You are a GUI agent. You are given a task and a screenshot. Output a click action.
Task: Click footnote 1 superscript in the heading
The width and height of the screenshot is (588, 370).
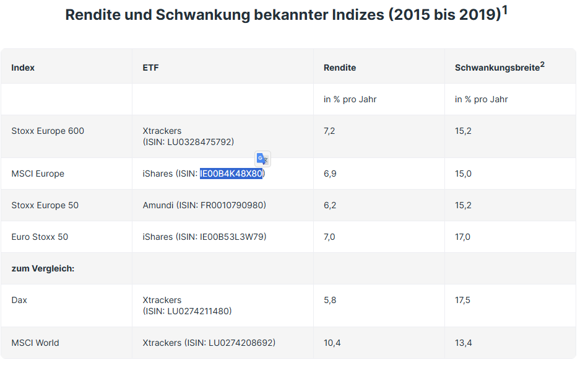(x=504, y=10)
